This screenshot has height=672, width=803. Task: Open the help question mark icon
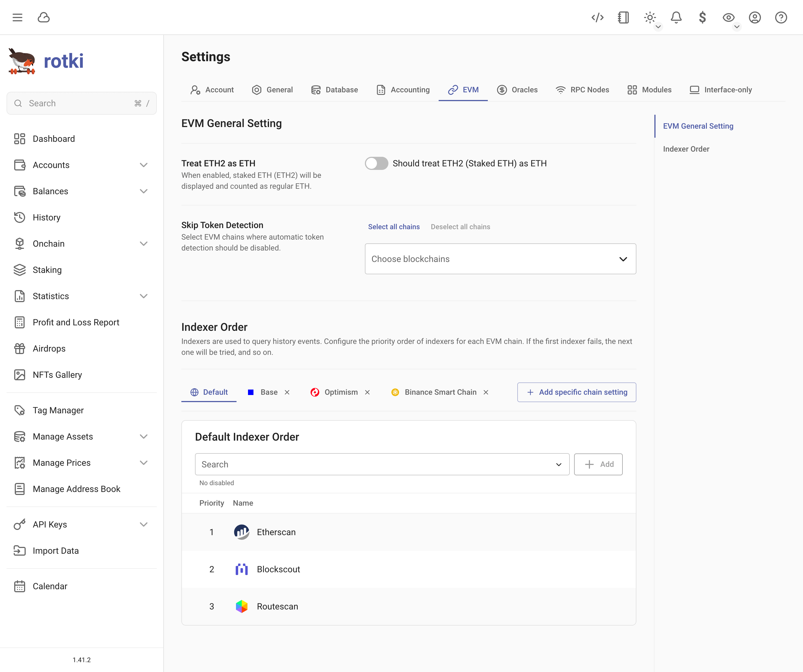[x=781, y=17]
